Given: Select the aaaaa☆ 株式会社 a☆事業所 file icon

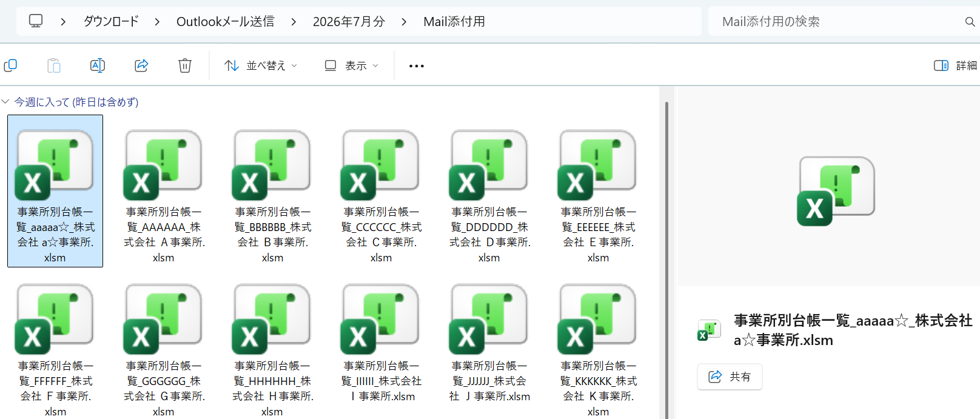Looking at the screenshot, I should click(x=55, y=165).
